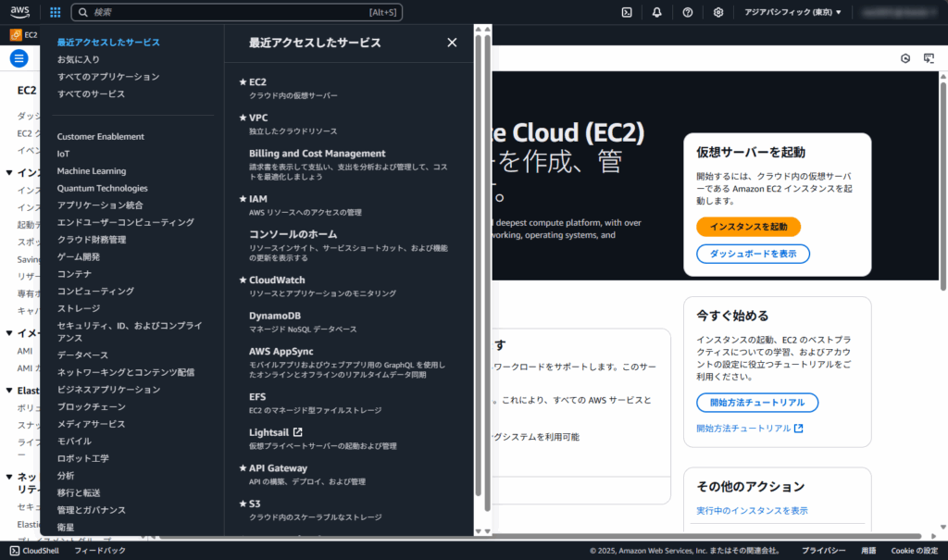This screenshot has width=948, height=560.
Task: Open the Quantum Technologies category
Action: 102,188
